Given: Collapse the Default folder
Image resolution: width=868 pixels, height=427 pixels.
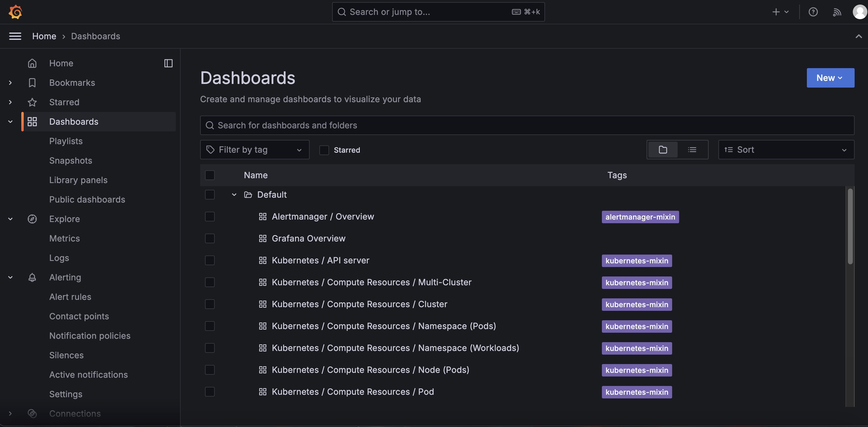Looking at the screenshot, I should (x=234, y=195).
